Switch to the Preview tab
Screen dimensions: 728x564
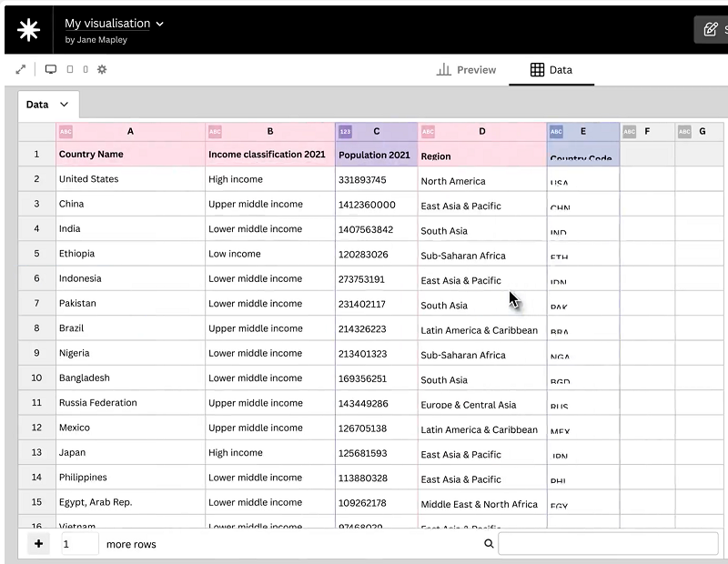click(466, 70)
